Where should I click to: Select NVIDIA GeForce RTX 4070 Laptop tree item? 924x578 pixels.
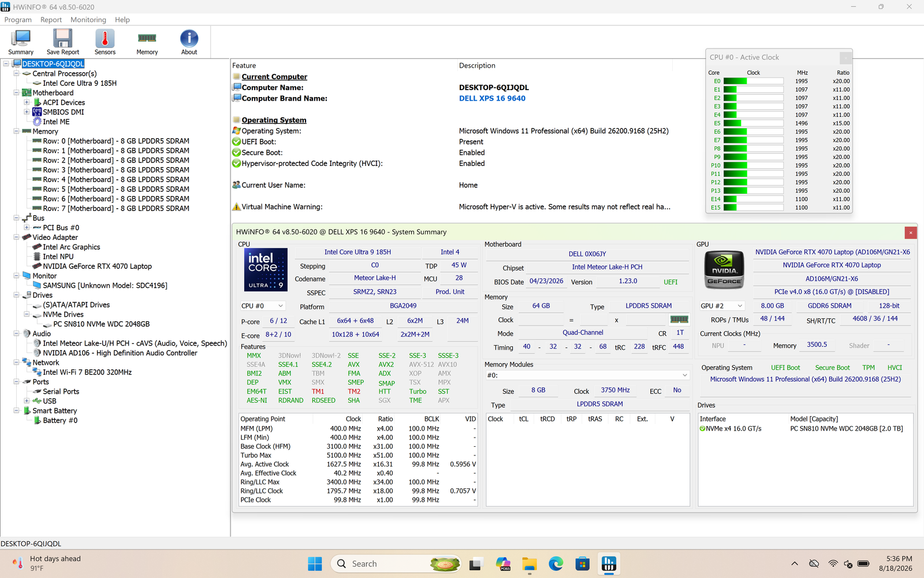[x=97, y=266]
